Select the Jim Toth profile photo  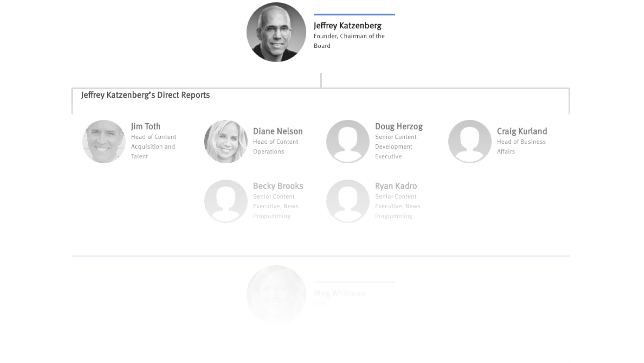pos(104,142)
